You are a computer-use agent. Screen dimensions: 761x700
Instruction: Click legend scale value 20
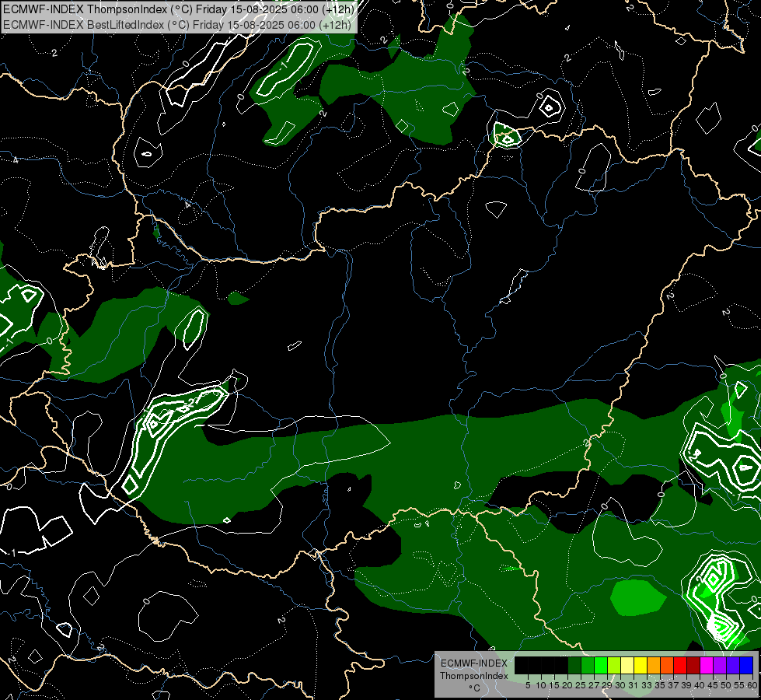[568, 685]
